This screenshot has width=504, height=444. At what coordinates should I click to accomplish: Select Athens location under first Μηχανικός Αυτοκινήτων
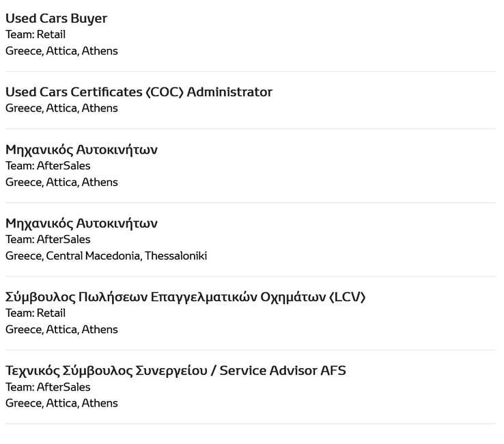pyautogui.click(x=61, y=182)
